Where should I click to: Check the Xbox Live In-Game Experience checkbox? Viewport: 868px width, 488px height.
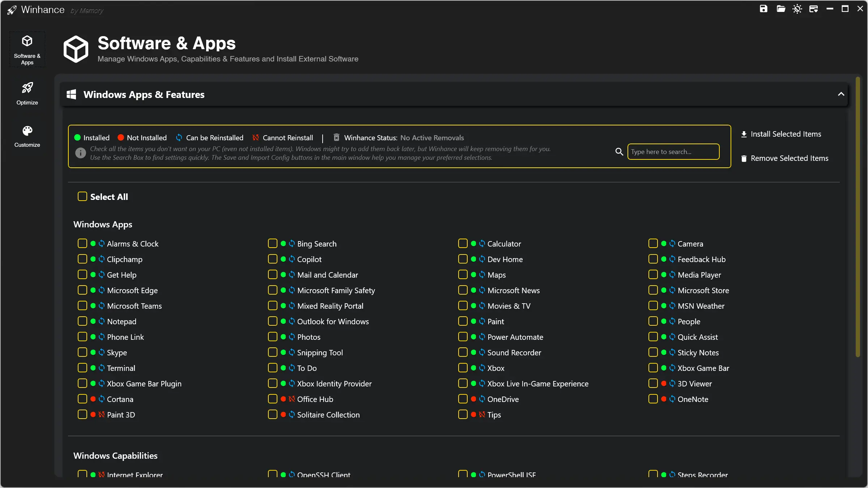click(463, 384)
